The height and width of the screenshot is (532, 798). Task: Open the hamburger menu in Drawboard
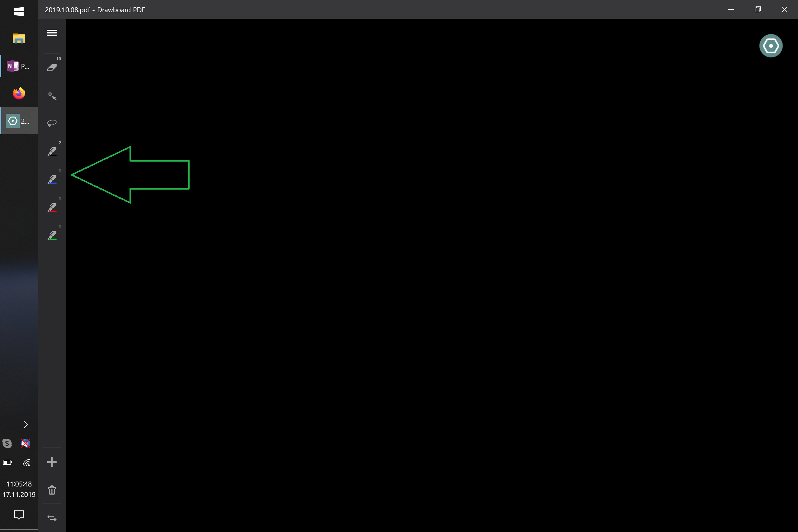click(52, 33)
